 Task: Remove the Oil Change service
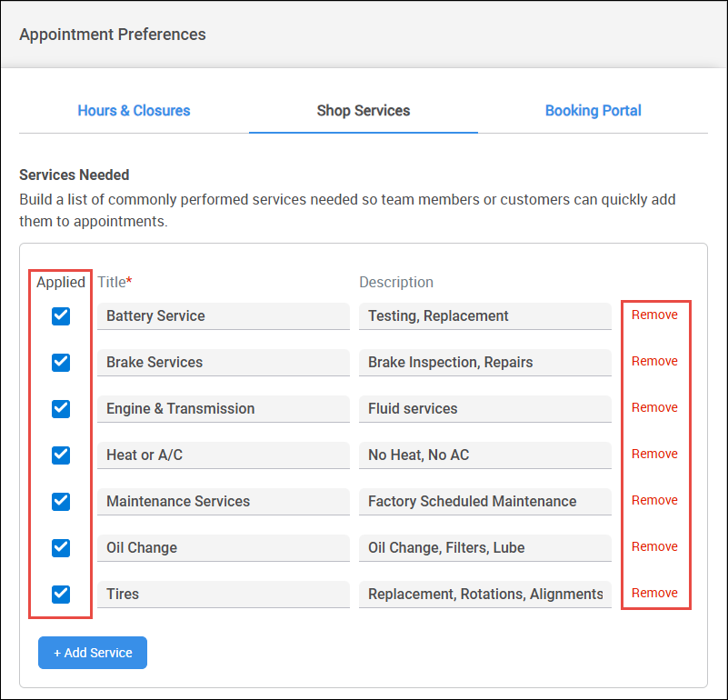click(654, 546)
